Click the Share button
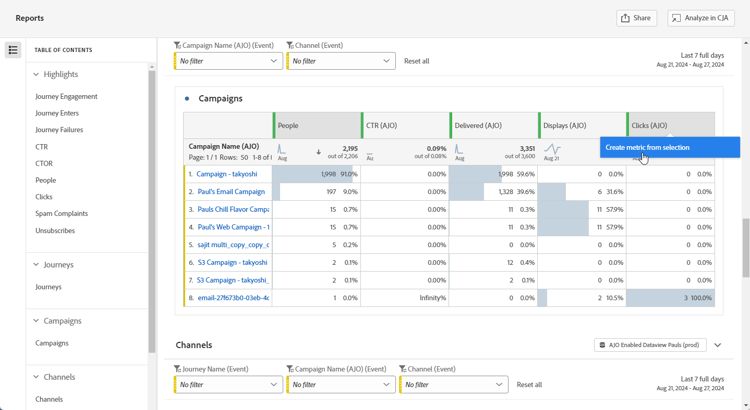Viewport: 750px width, 410px height. click(636, 18)
